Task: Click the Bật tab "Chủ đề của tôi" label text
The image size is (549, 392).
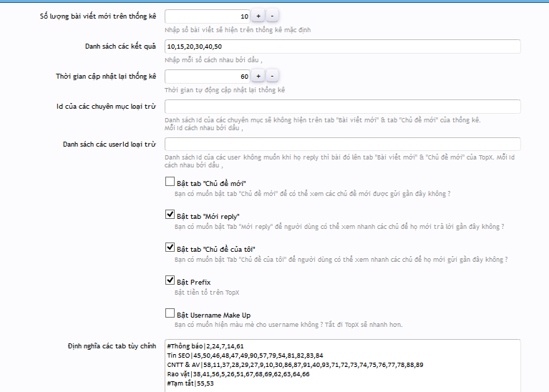Action: [216, 249]
